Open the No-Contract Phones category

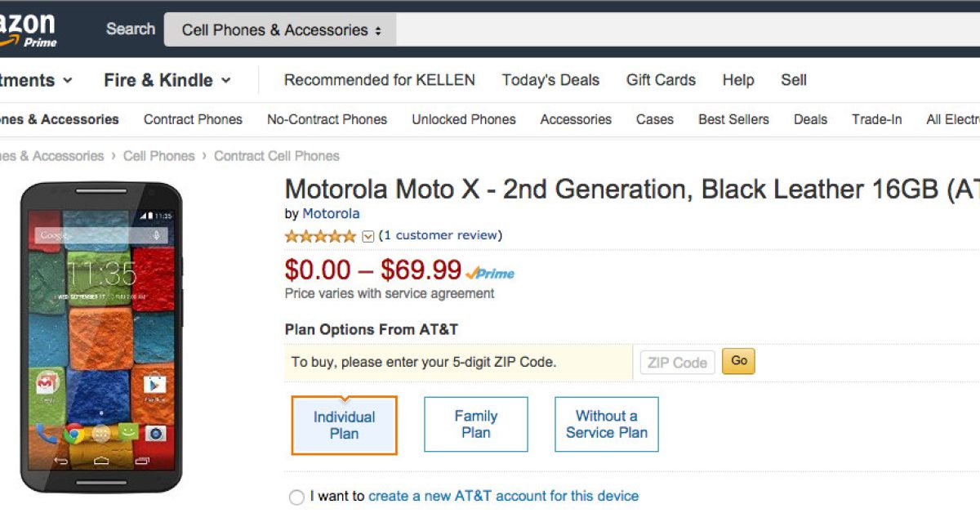(327, 119)
